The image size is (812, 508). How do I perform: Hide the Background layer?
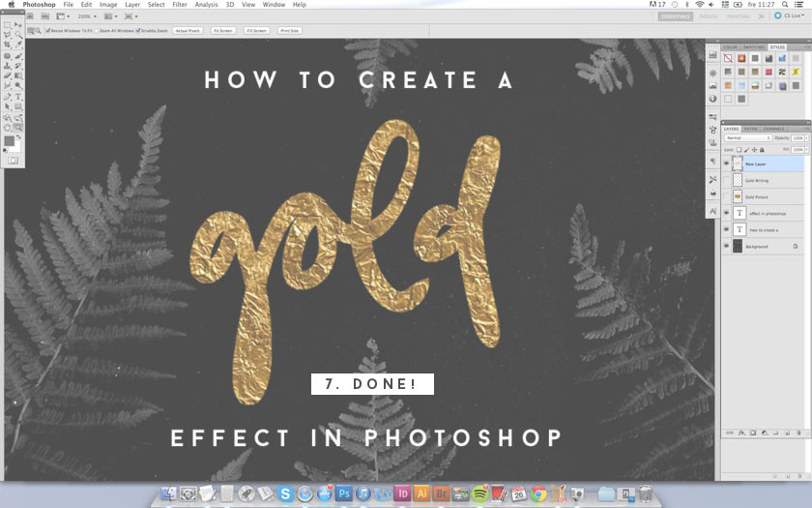(726, 246)
